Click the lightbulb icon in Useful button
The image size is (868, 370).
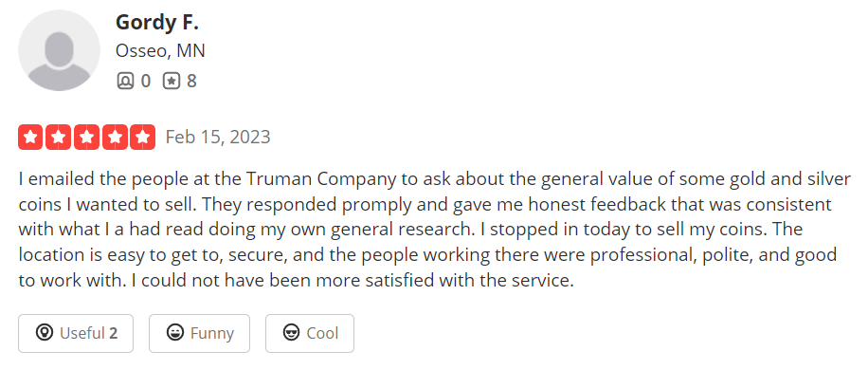(44, 333)
